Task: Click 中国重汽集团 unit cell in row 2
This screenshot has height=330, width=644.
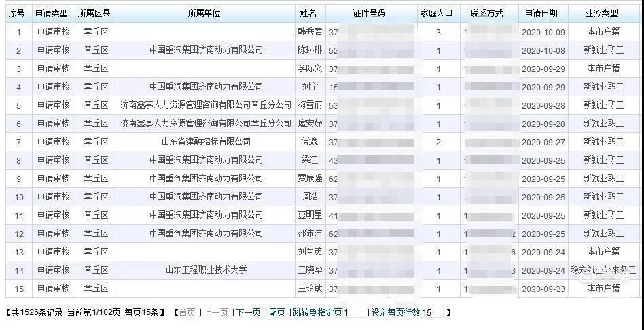Action: (x=207, y=50)
